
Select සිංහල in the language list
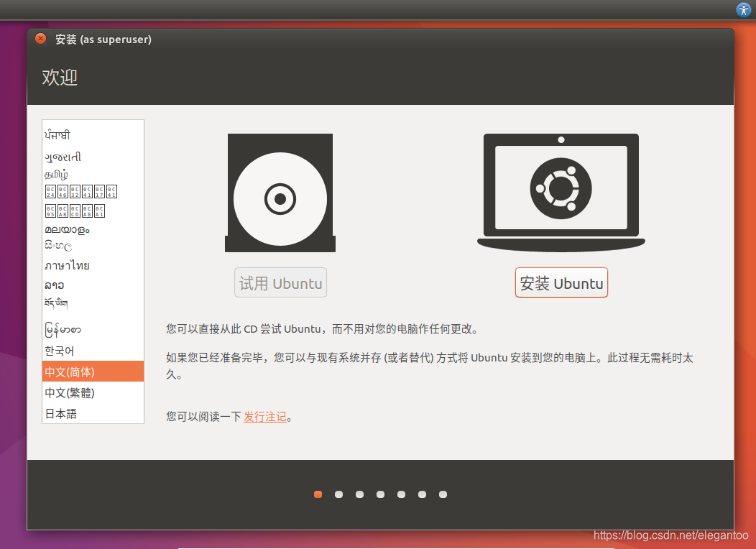coord(93,246)
